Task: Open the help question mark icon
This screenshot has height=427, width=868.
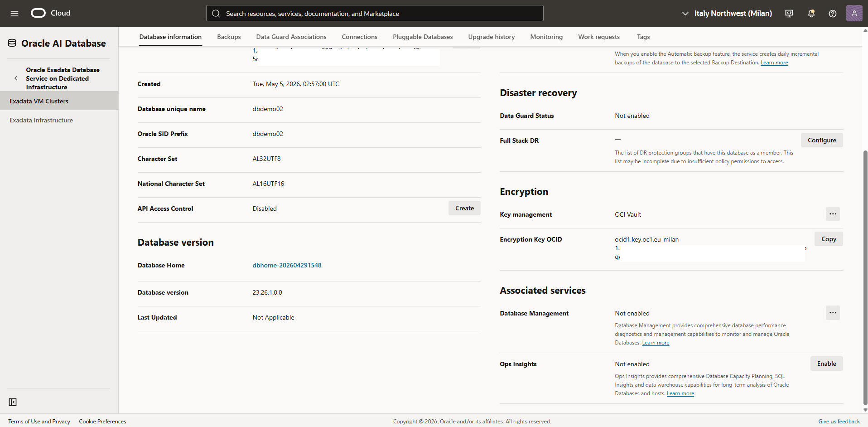Action: pos(833,14)
